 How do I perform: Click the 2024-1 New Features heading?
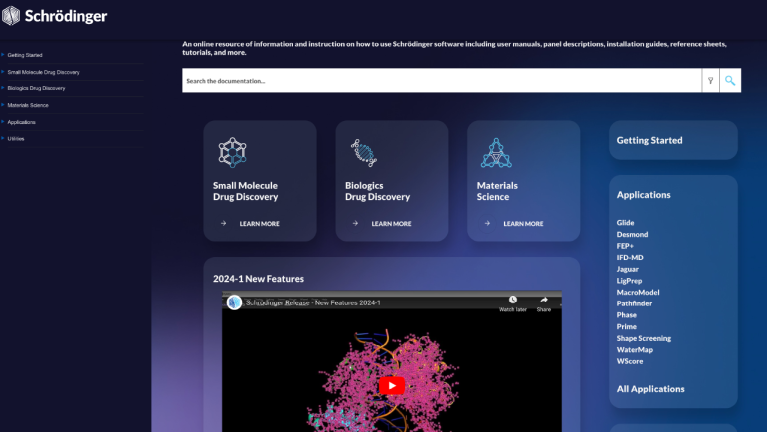click(x=258, y=279)
